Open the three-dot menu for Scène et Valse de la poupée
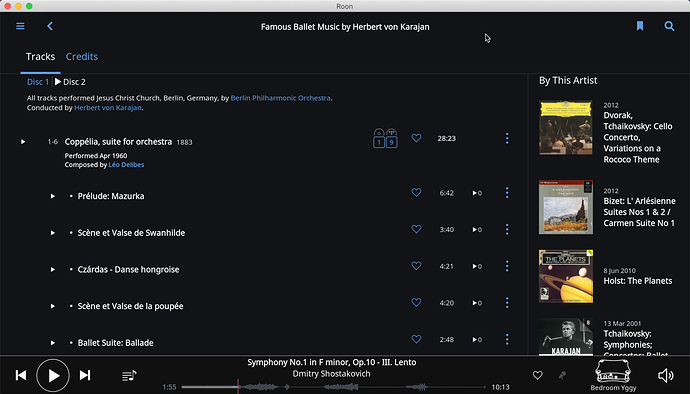 507,302
